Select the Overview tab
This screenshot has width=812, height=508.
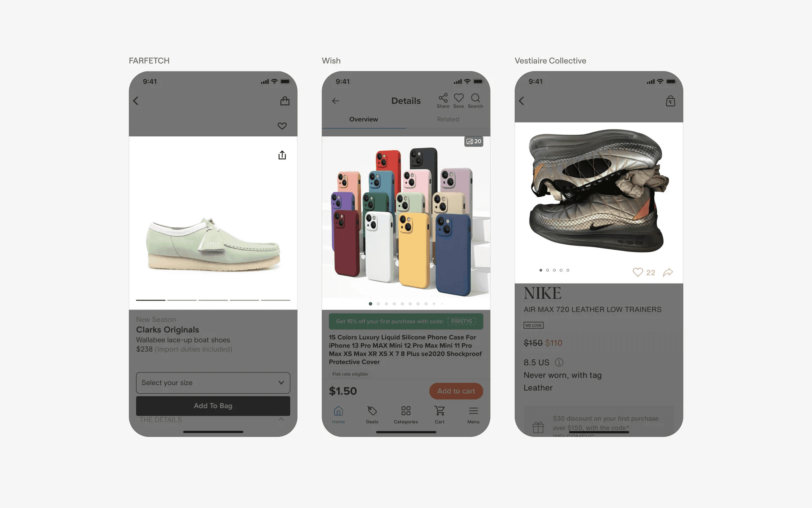point(364,119)
